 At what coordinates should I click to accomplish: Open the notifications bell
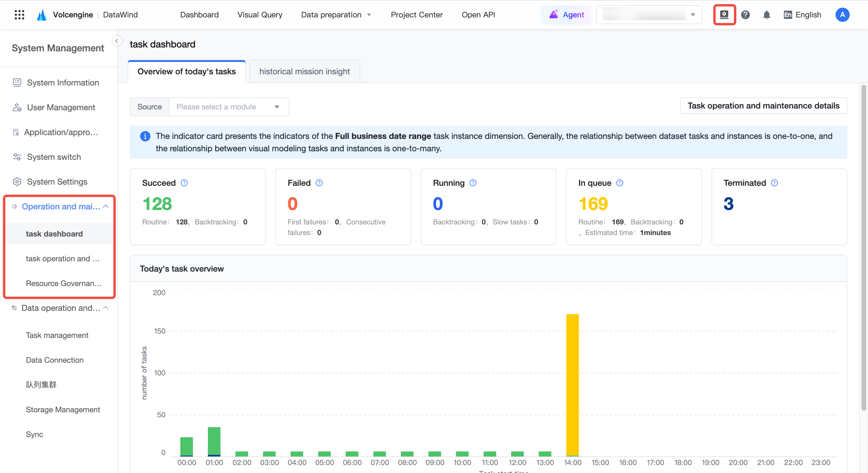tap(766, 15)
